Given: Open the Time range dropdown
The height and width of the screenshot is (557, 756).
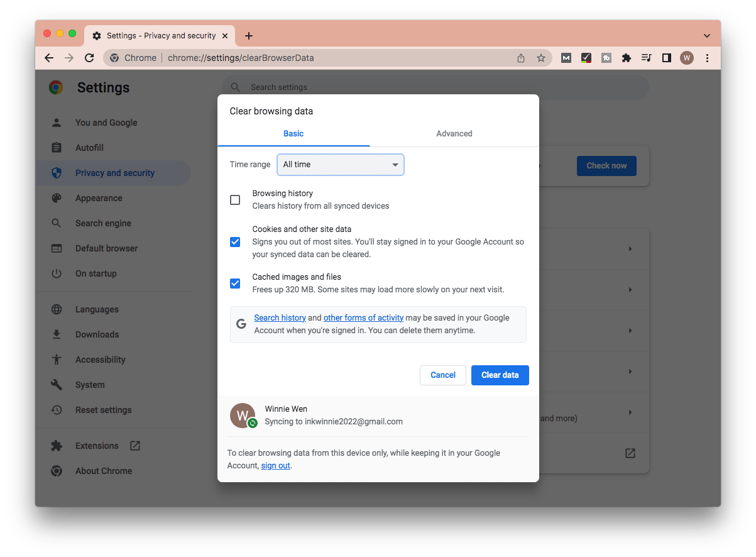Looking at the screenshot, I should coord(341,165).
